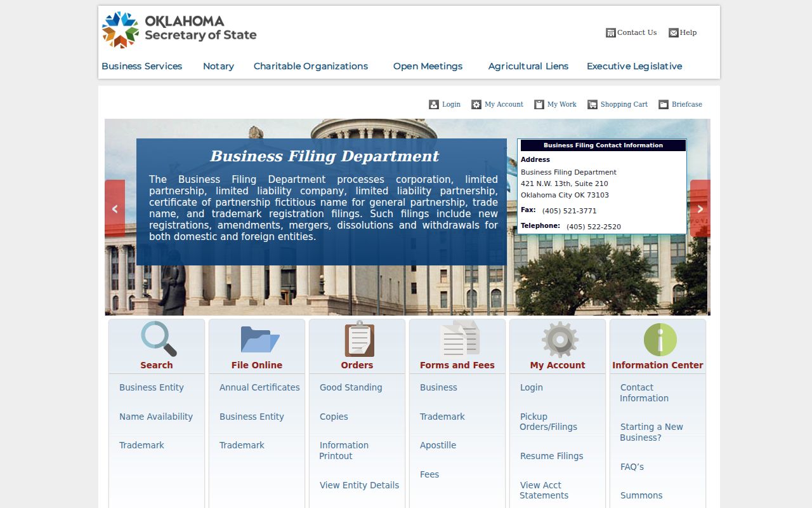Open Resume Filings link
Viewport: 812px width, 508px height.
point(552,456)
